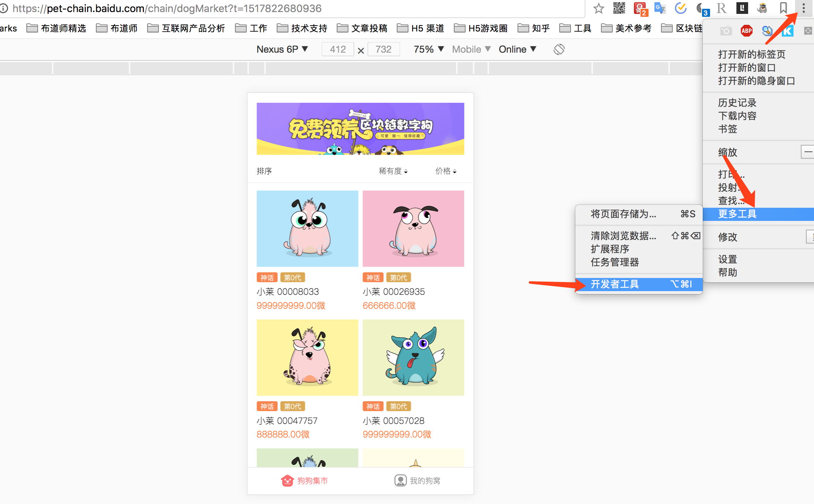Screen dimensions: 814x504
Task: Open the 小莱 00057028 teal dog thumbnail
Action: point(413,357)
